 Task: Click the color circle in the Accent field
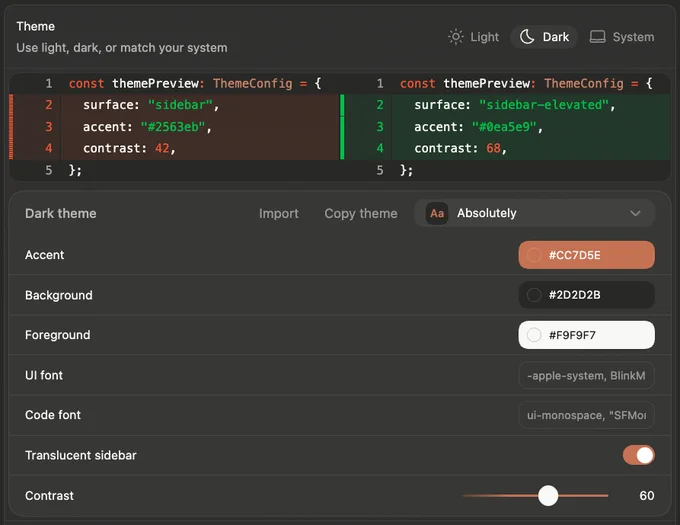(534, 255)
